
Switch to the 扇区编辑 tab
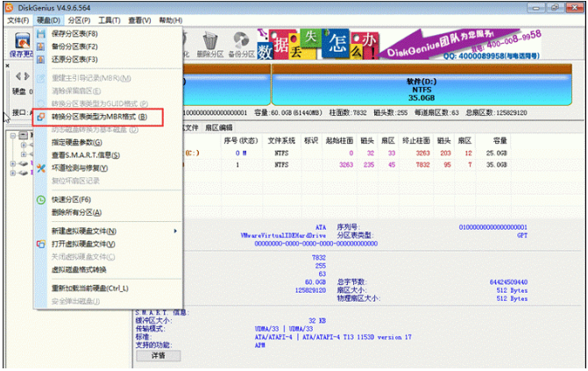[x=218, y=128]
